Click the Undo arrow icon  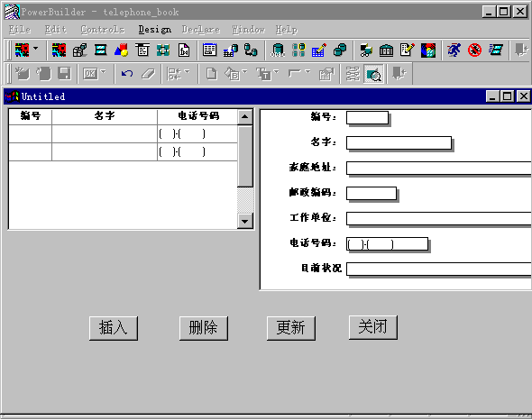click(x=127, y=74)
